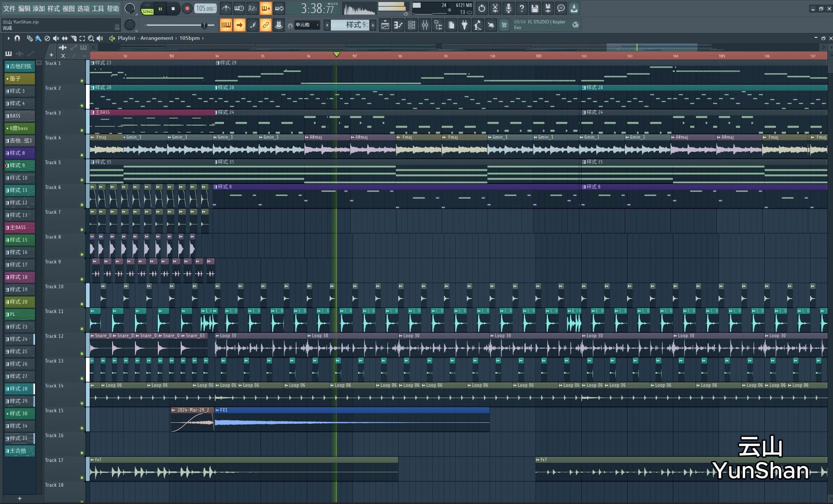
Task: Mute Track 17 with its green dot
Action: (x=82, y=478)
